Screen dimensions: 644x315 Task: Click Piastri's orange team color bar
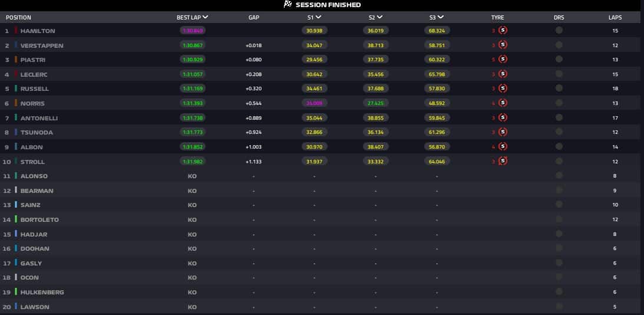[15, 60]
